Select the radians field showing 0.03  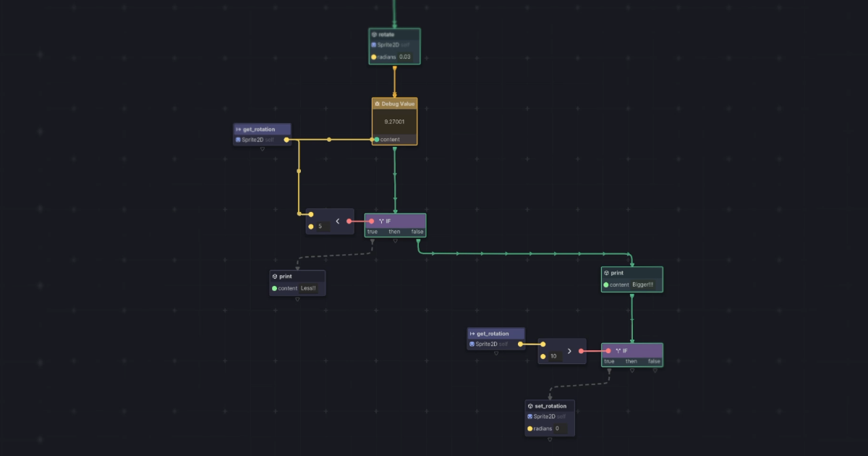click(x=404, y=56)
